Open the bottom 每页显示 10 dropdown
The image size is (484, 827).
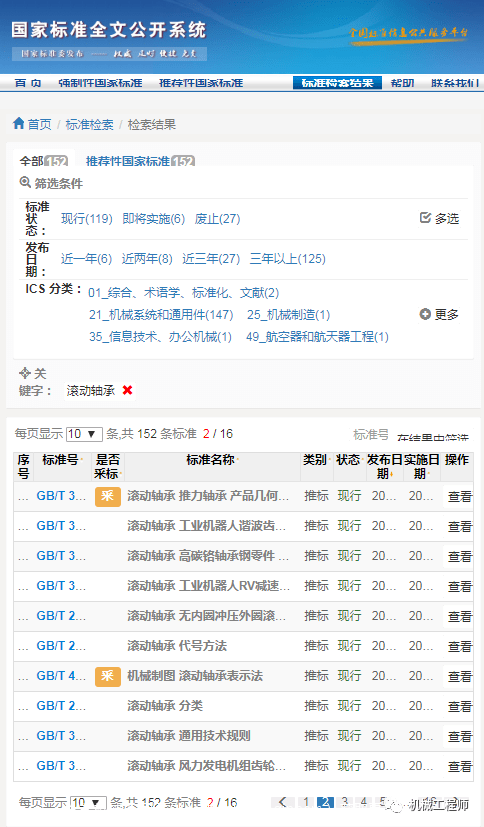[88, 803]
